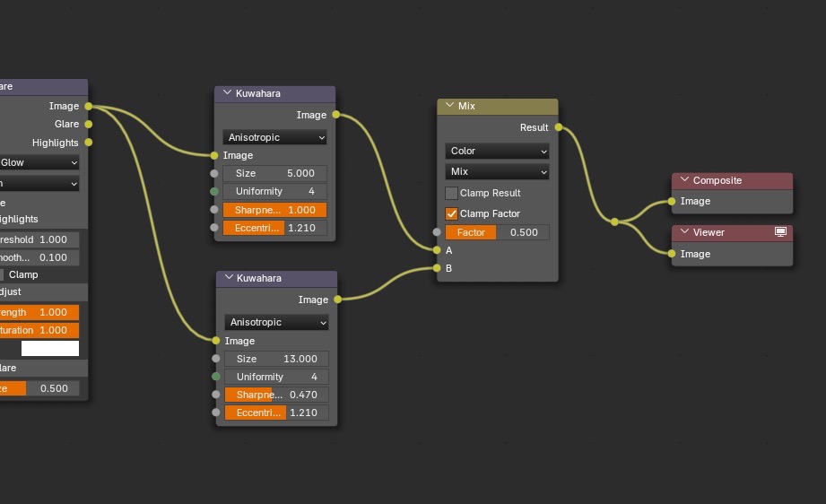This screenshot has height=504, width=826.
Task: Disable the Clamp Factor checkbox
Action: (x=451, y=213)
